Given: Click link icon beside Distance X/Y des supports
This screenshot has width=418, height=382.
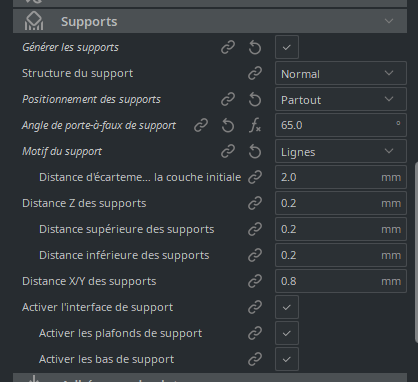Looking at the screenshot, I should tap(255, 281).
